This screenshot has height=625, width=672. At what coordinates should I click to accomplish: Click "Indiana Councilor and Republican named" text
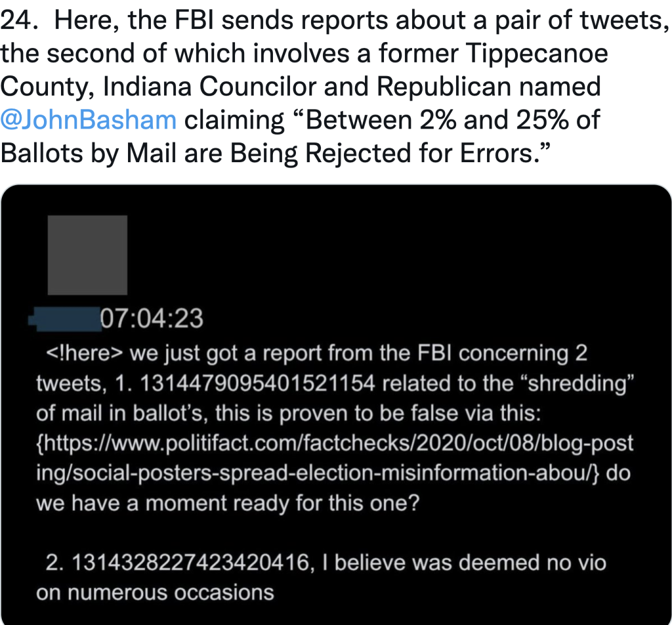[352, 87]
